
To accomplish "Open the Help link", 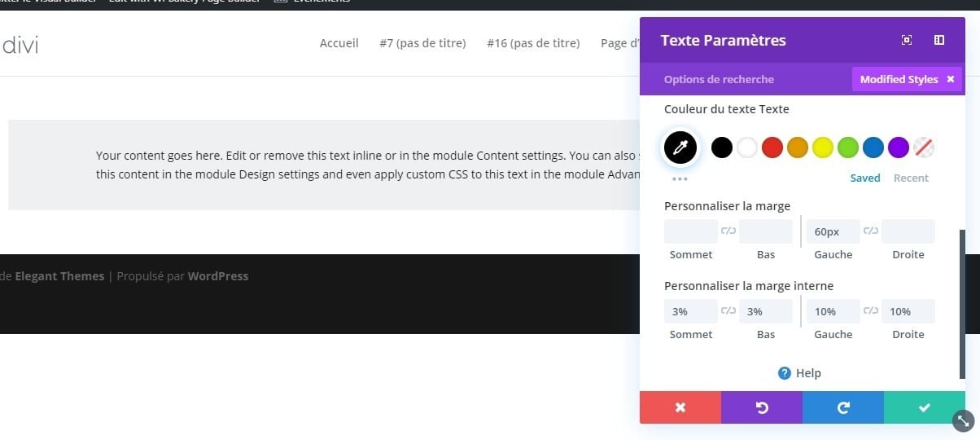I will click(x=799, y=373).
